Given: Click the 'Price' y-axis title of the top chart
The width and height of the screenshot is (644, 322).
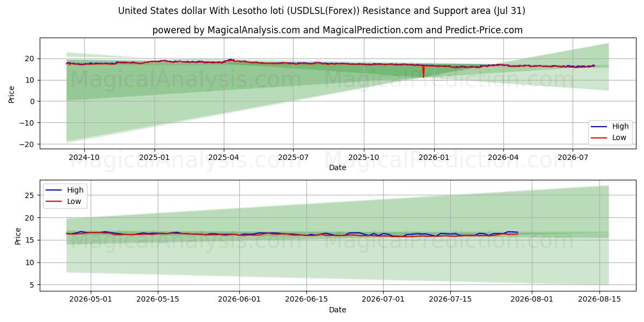Looking at the screenshot, I should (12, 93).
